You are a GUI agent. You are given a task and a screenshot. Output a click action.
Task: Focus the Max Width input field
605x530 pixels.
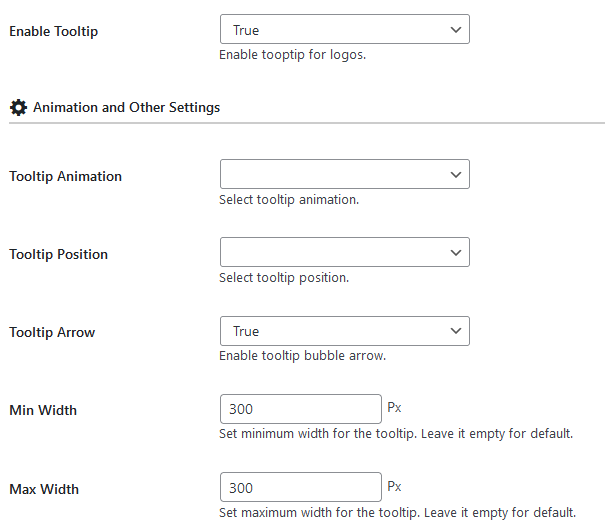(x=300, y=488)
